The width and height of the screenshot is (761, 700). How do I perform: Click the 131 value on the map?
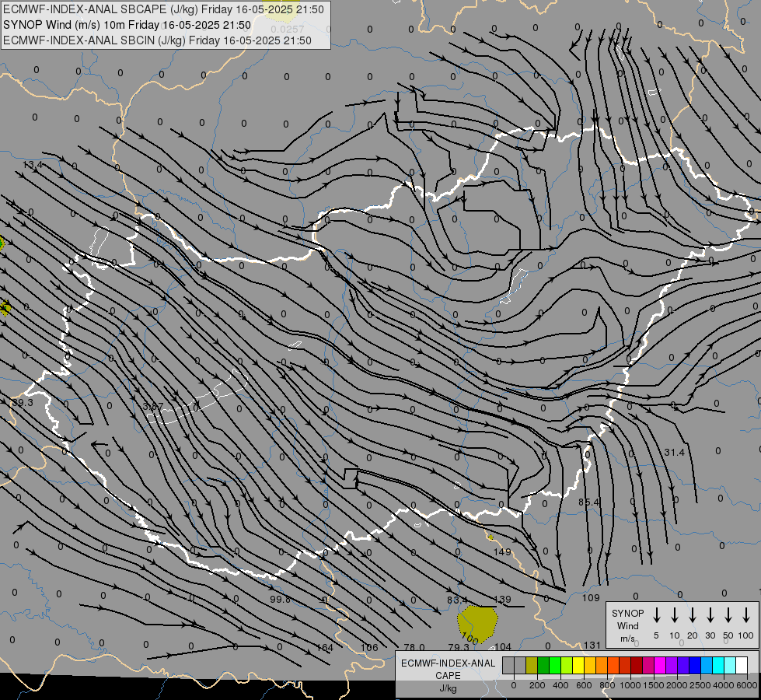point(592,645)
